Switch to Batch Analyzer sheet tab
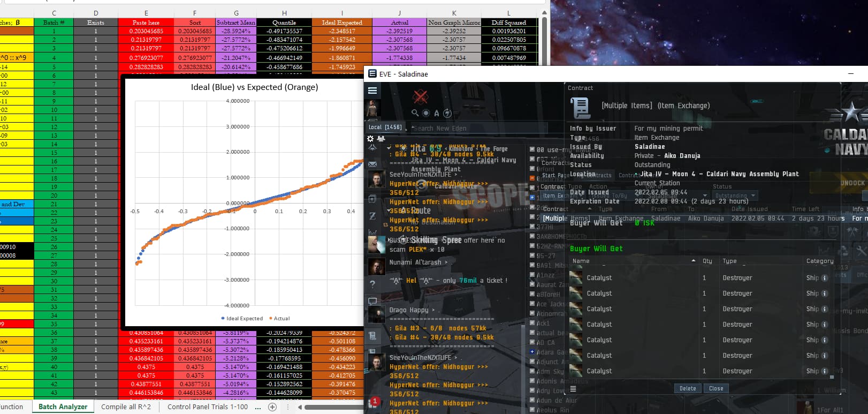Image resolution: width=868 pixels, height=414 pixels. [x=63, y=407]
